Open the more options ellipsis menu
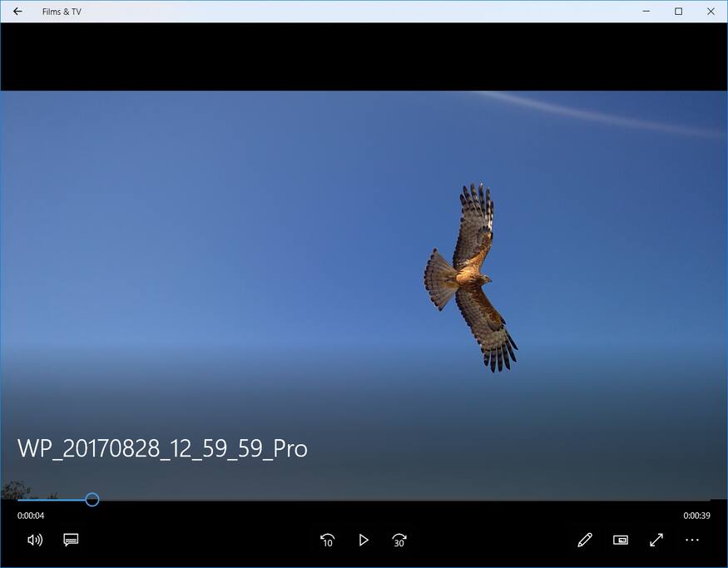The width and height of the screenshot is (728, 568). [x=691, y=540]
